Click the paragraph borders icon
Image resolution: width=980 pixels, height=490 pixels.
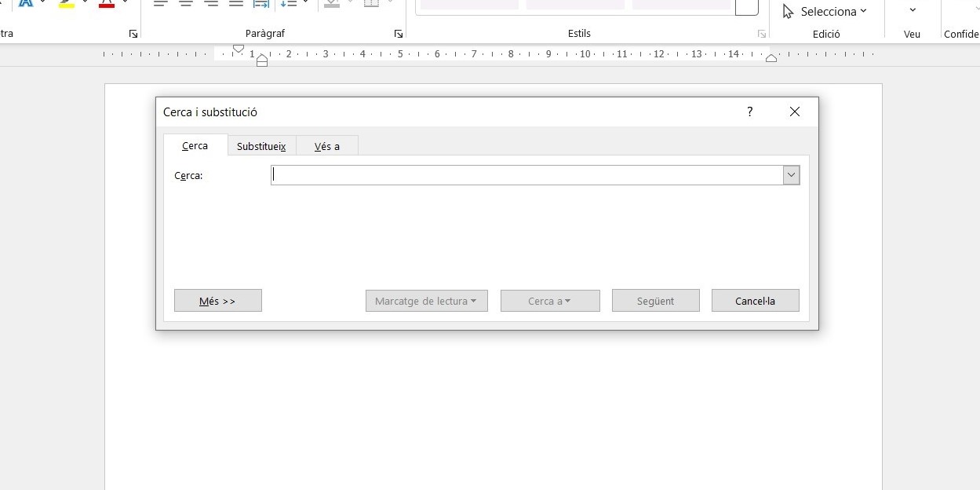tap(372, 3)
